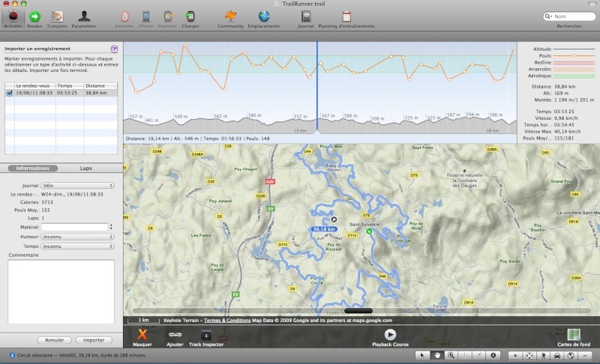The image size is (600, 364).
Task: Open the Temps Inconnu dropdown
Action: [78, 246]
